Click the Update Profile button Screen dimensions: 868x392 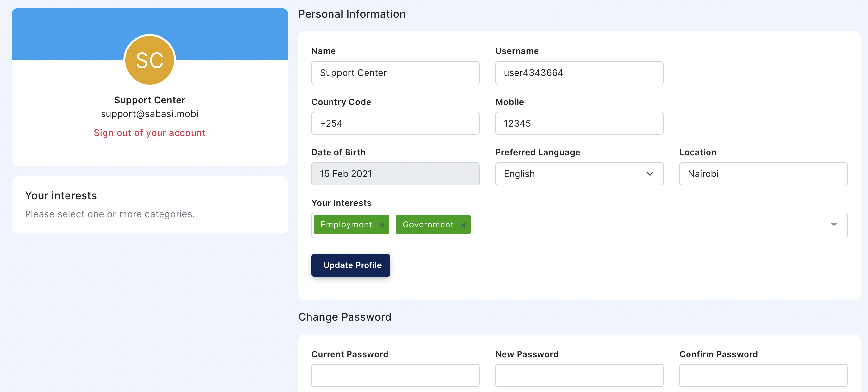coord(351,265)
